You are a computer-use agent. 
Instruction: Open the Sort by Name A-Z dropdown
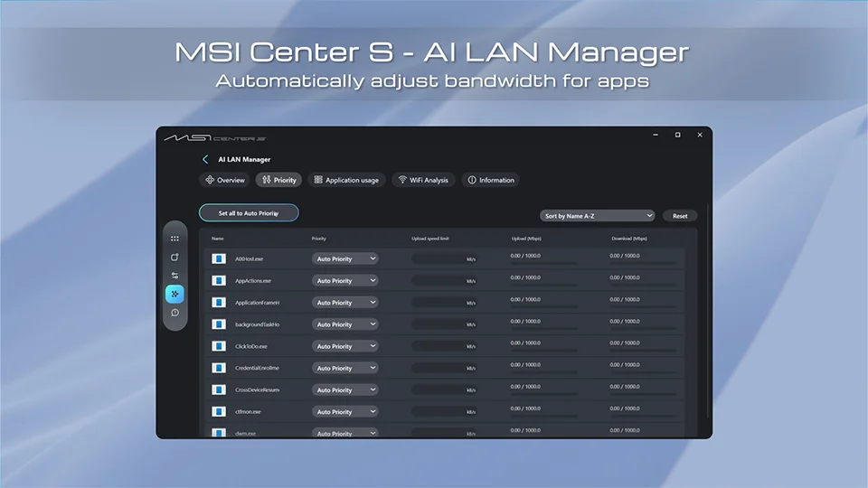(x=598, y=216)
